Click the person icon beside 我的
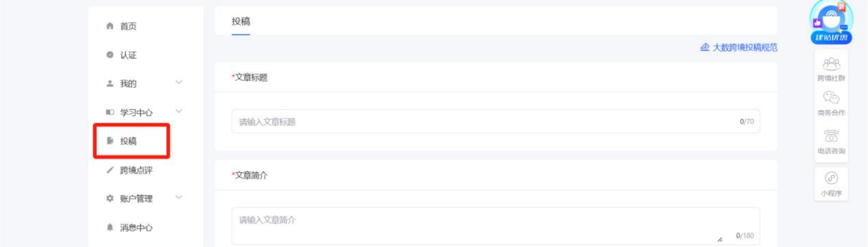Screen dimensions: 868x247 (109, 84)
